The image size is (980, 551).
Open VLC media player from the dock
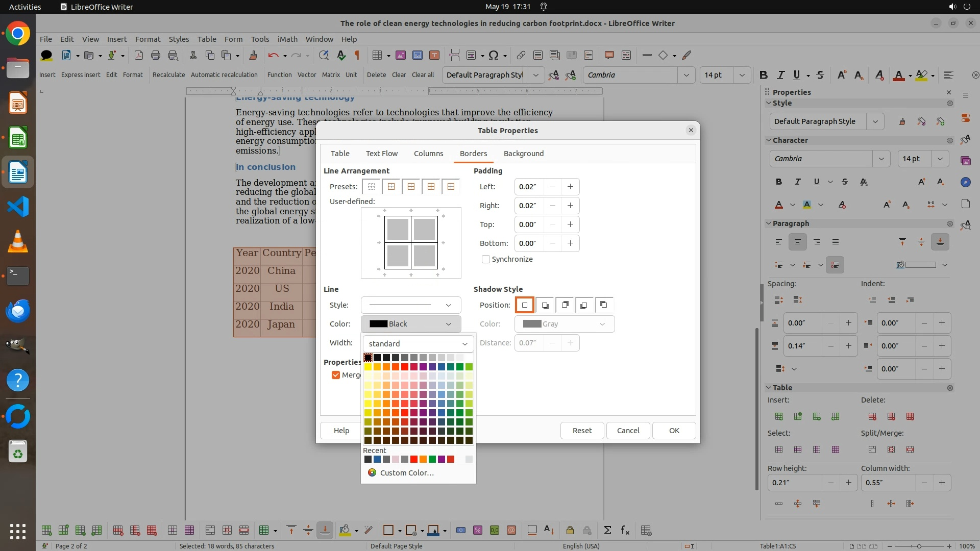18,241
